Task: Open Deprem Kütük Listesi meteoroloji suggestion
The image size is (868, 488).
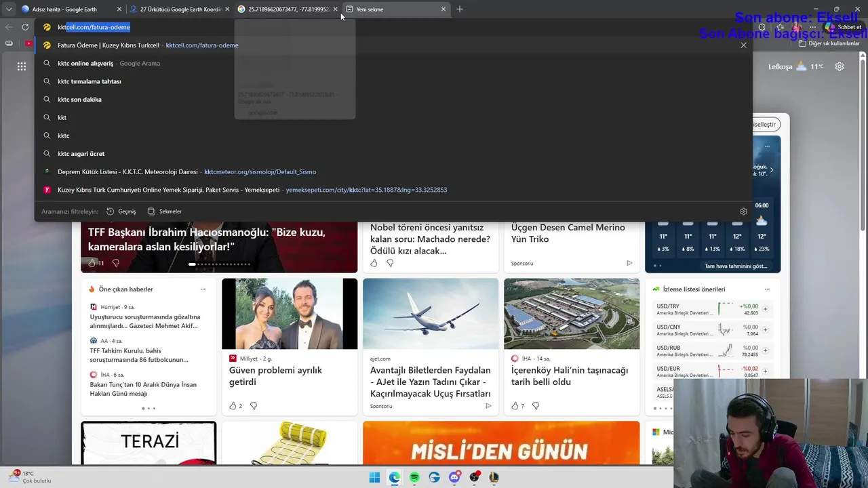Action: [x=393, y=171]
